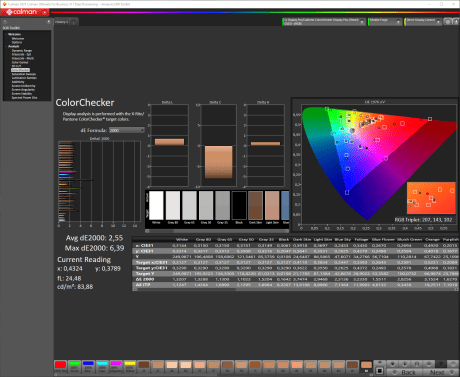Click the pin icon in sidebar header
Image resolution: width=460 pixels, height=377 pixels.
(48, 22)
